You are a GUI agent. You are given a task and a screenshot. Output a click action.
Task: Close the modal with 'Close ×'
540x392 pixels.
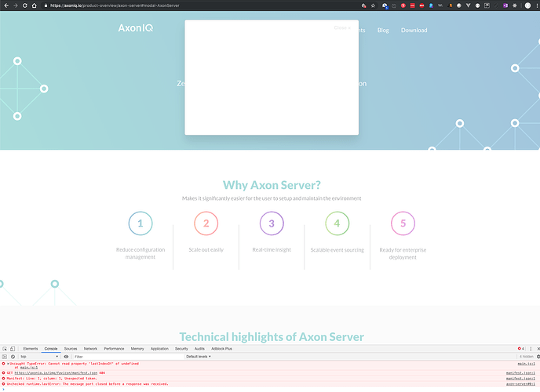click(x=342, y=28)
